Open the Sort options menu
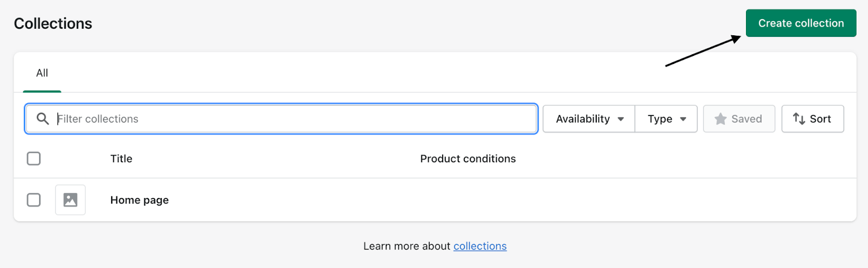 point(813,119)
